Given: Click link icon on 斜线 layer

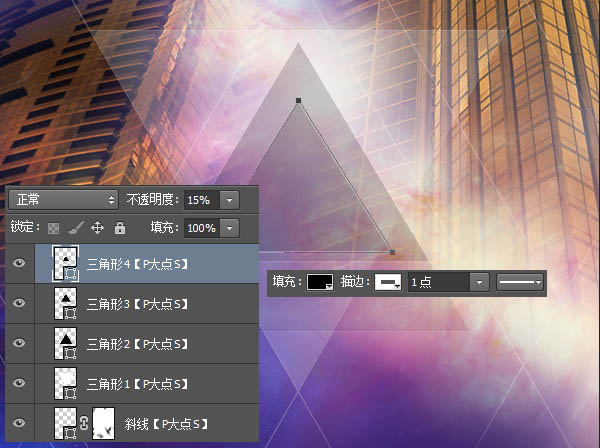Looking at the screenshot, I should click(84, 423).
